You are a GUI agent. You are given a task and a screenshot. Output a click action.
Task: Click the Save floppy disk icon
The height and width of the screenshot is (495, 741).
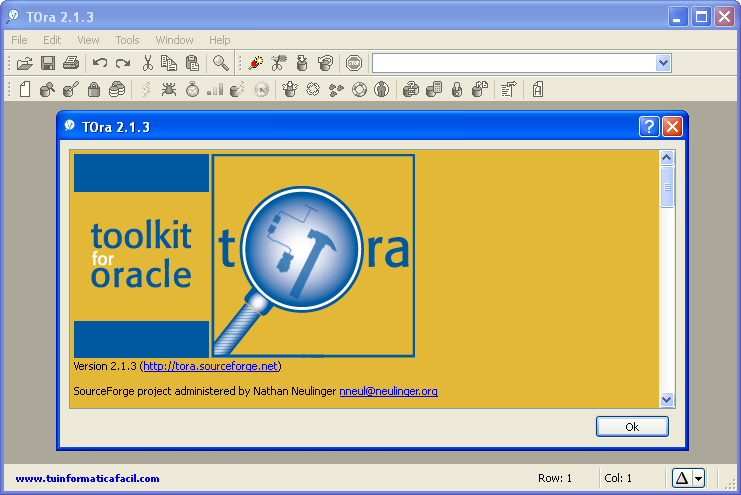click(48, 63)
